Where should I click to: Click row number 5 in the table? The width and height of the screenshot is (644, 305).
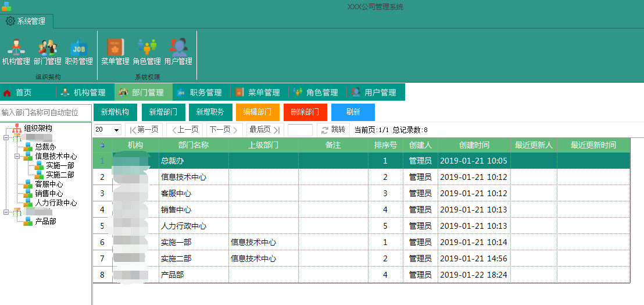tap(102, 226)
